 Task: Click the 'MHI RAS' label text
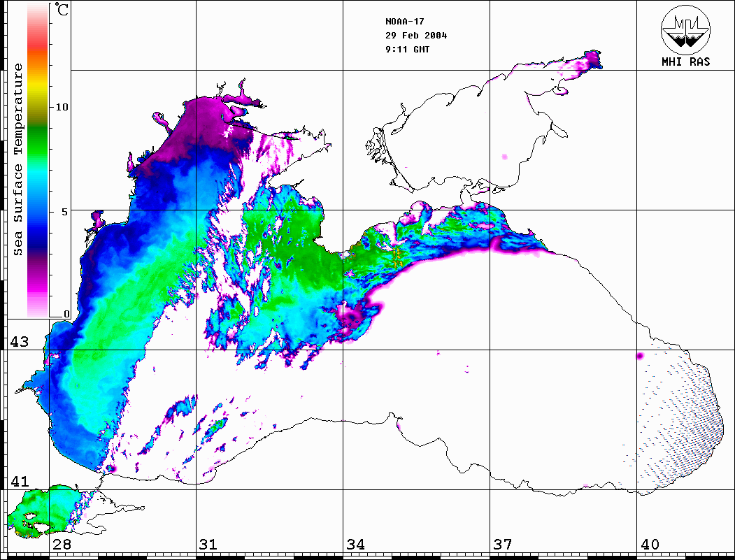click(x=686, y=62)
